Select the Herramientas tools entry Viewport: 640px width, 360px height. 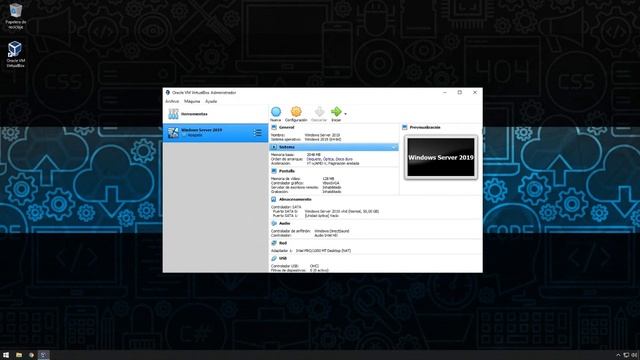[215, 114]
